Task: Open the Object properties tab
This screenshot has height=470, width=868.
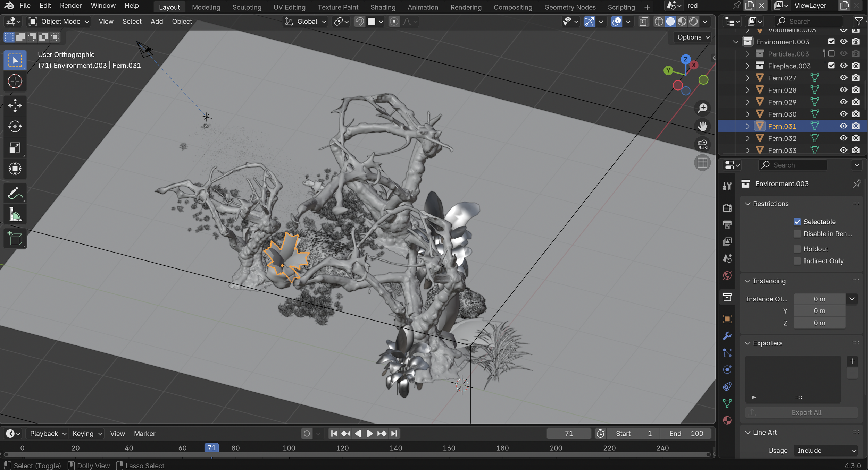Action: point(727,319)
